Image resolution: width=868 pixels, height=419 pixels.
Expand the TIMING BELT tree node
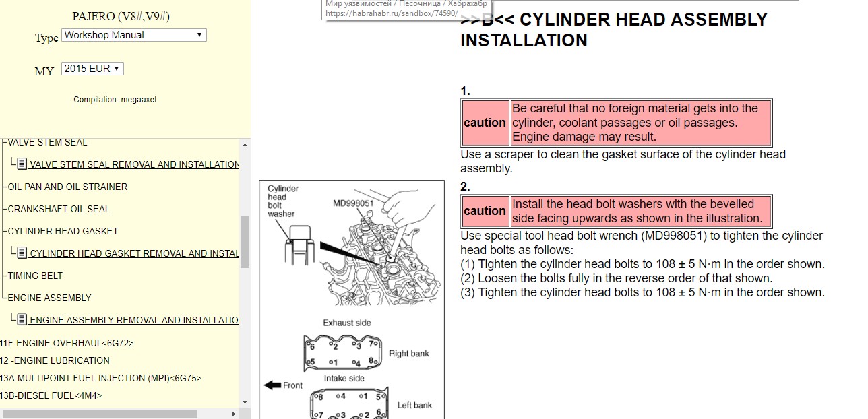coord(35,276)
